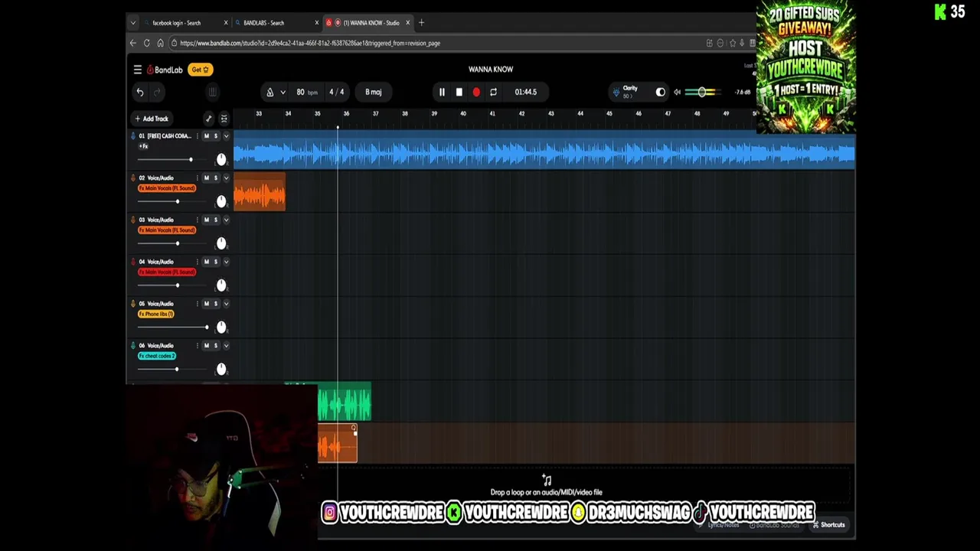Add Fx to track 01

pos(143,146)
